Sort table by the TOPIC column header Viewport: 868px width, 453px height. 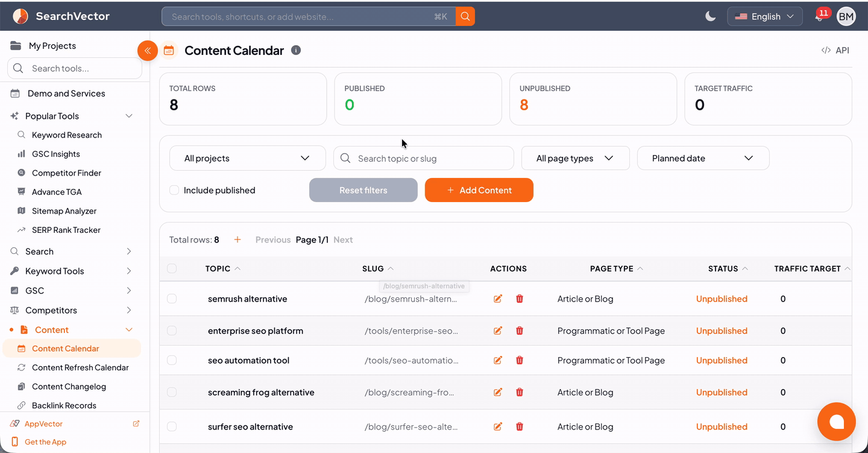click(222, 268)
